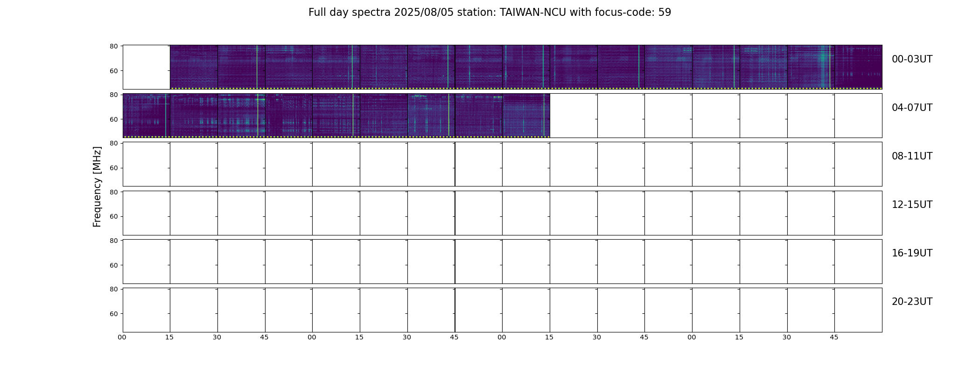Open the 03:00–03:15 UT spectrogram panel
Viewport: 980px width, 373px height.
coord(716,67)
